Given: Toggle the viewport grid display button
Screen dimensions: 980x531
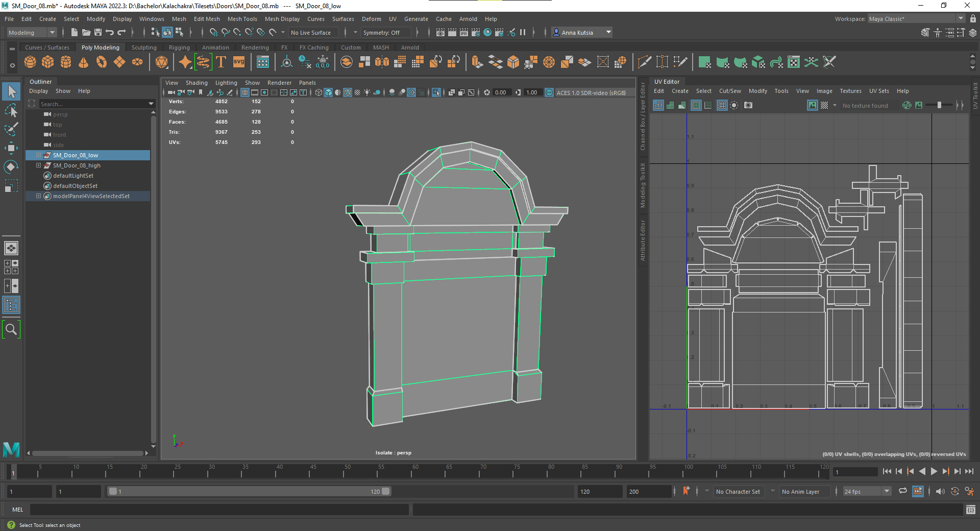Looking at the screenshot, I should click(x=246, y=92).
